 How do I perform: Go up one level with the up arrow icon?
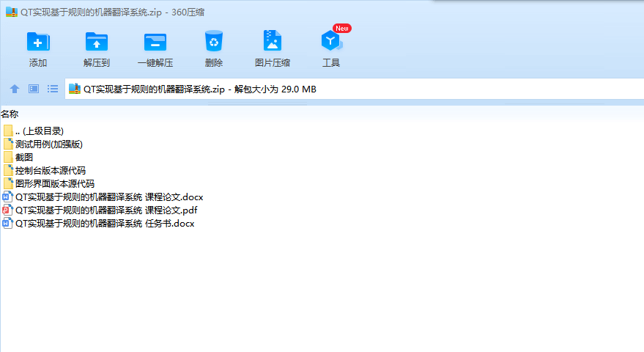coord(15,89)
